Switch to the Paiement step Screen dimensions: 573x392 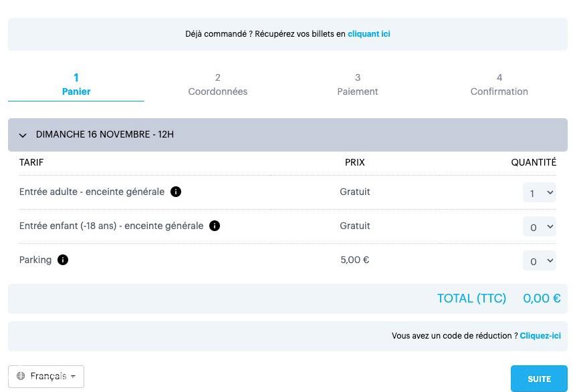358,85
